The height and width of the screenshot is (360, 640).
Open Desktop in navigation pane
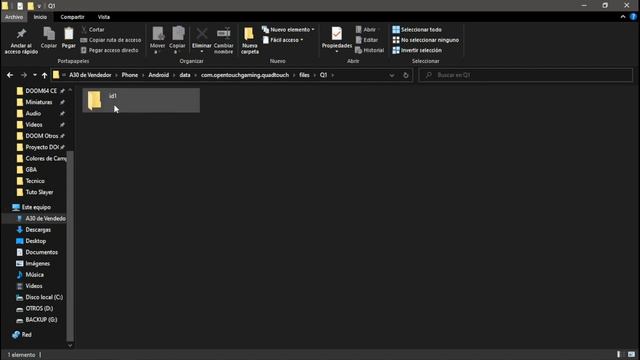[36, 241]
